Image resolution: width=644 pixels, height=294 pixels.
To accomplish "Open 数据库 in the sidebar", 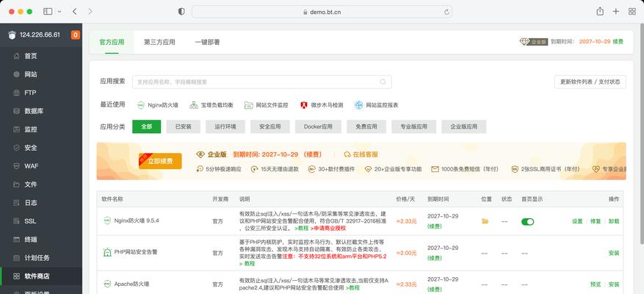I will click(34, 111).
